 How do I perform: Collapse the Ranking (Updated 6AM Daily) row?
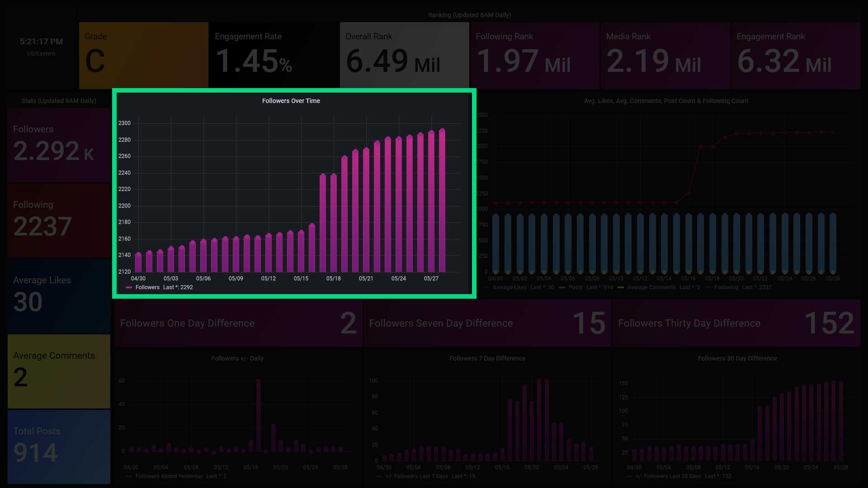469,15
